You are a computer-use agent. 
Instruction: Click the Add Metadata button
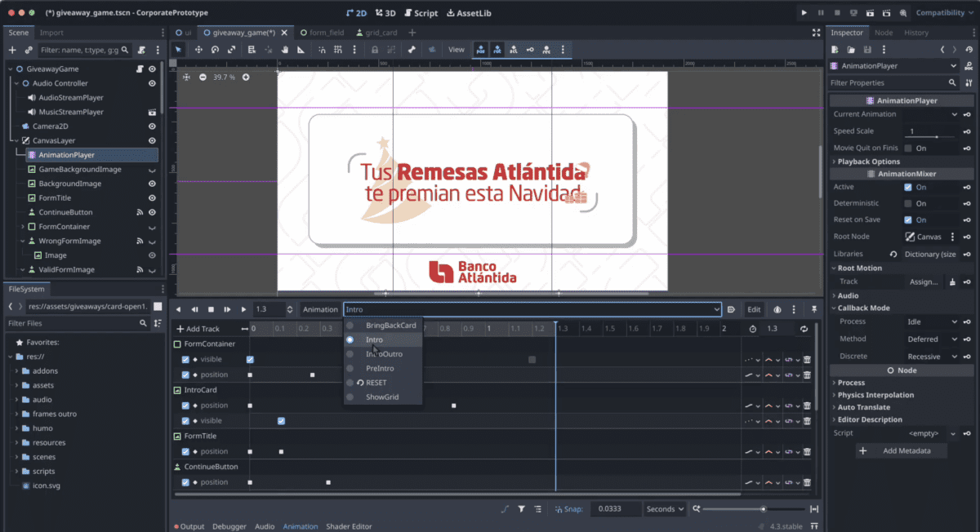(901, 450)
